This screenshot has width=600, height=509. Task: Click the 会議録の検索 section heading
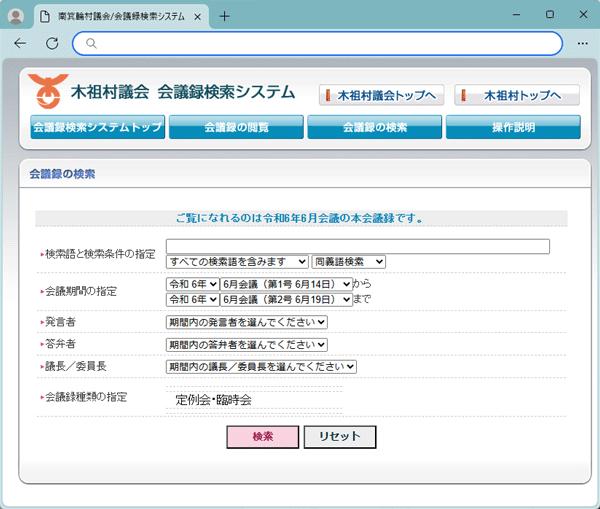(62, 174)
